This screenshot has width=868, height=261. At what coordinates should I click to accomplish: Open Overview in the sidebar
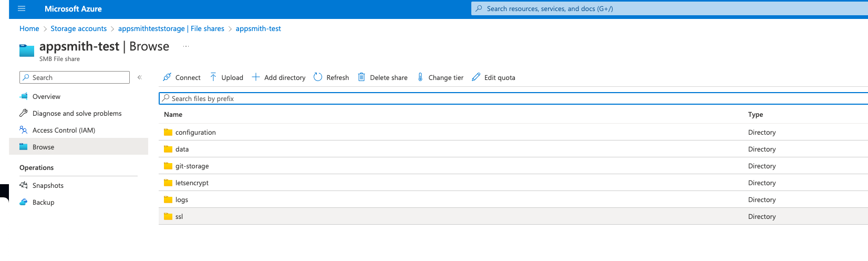46,97
